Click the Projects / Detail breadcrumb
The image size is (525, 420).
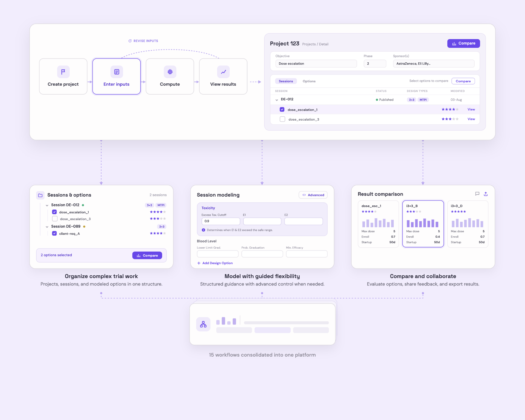tap(315, 44)
